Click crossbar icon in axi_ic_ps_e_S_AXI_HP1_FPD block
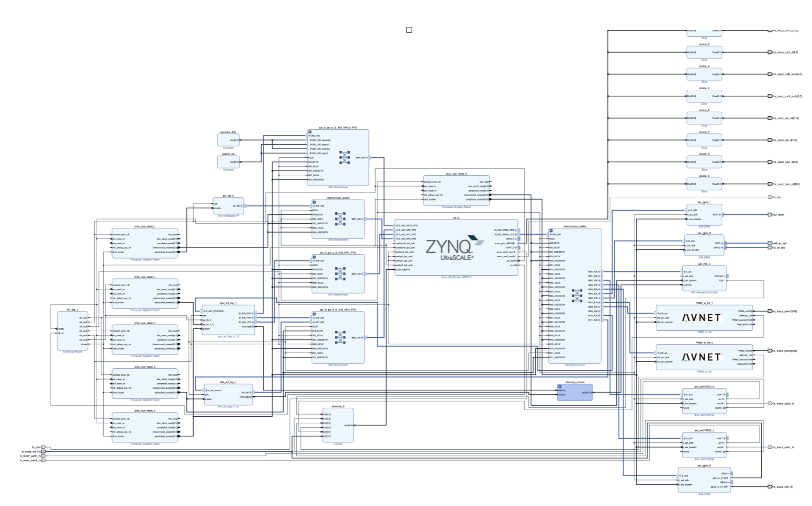The image size is (812, 506). tap(340, 273)
